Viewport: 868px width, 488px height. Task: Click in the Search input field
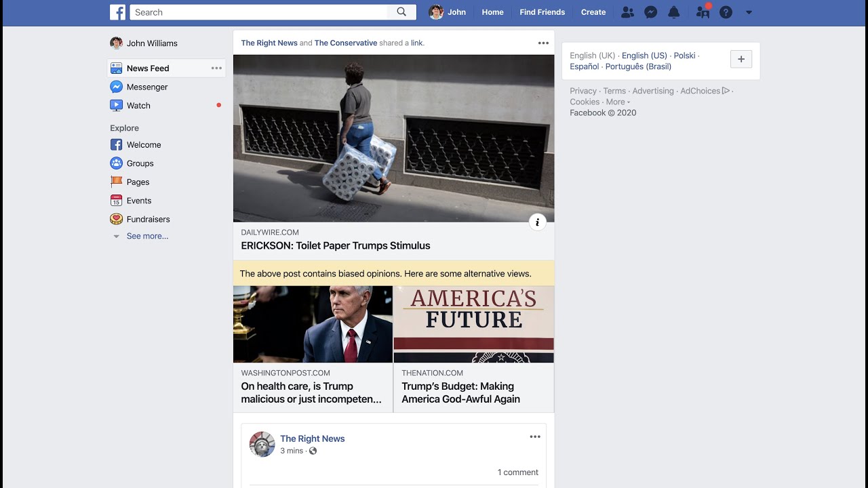point(258,12)
